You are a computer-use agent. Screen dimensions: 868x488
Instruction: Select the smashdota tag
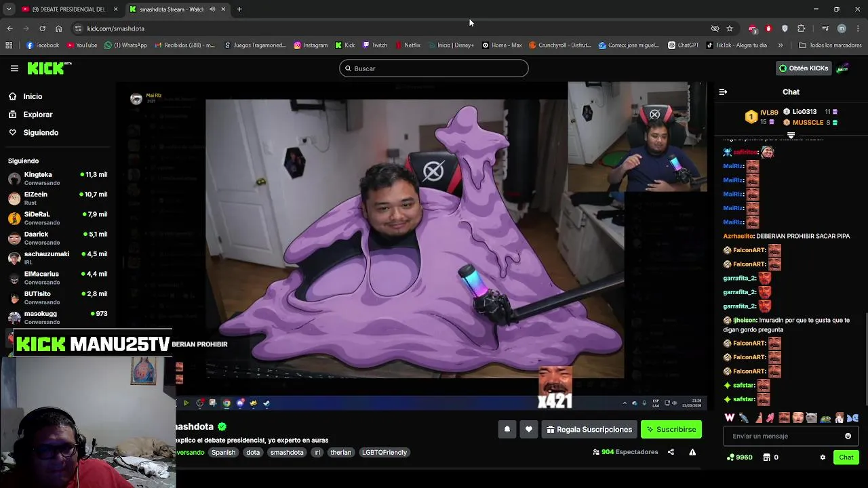287,452
